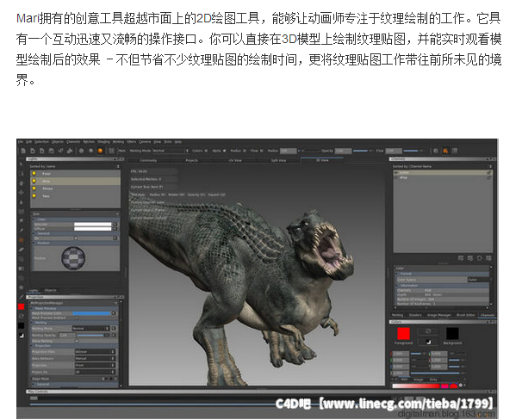The width and height of the screenshot is (522, 420).
Task: Select light One in the Lights list
Action: (x=75, y=181)
